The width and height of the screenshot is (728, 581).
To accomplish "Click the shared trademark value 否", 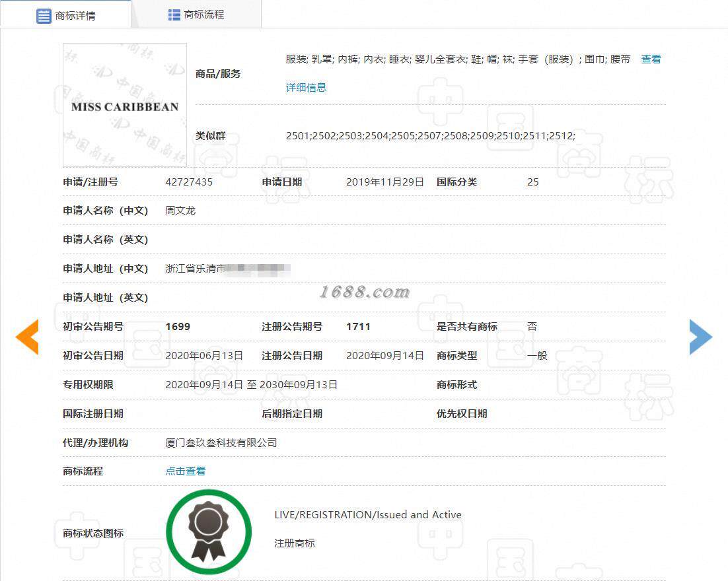I will pyautogui.click(x=532, y=327).
